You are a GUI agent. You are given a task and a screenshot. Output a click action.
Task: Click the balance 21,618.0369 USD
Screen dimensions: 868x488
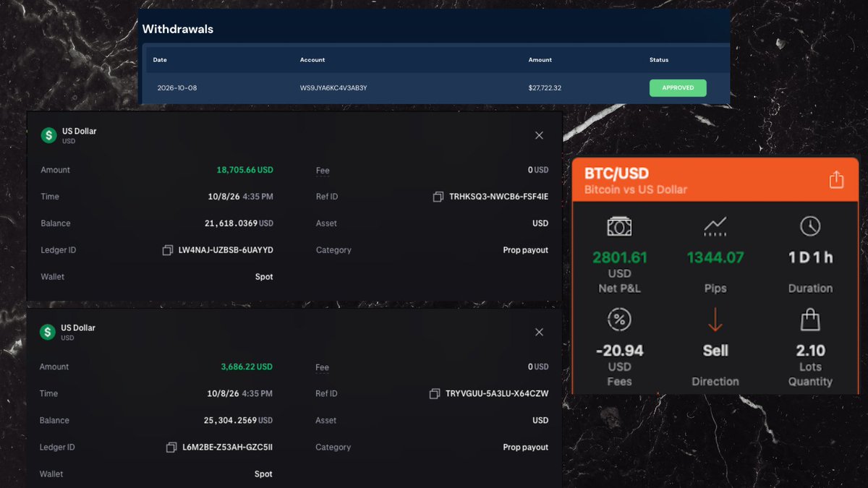pyautogui.click(x=239, y=223)
